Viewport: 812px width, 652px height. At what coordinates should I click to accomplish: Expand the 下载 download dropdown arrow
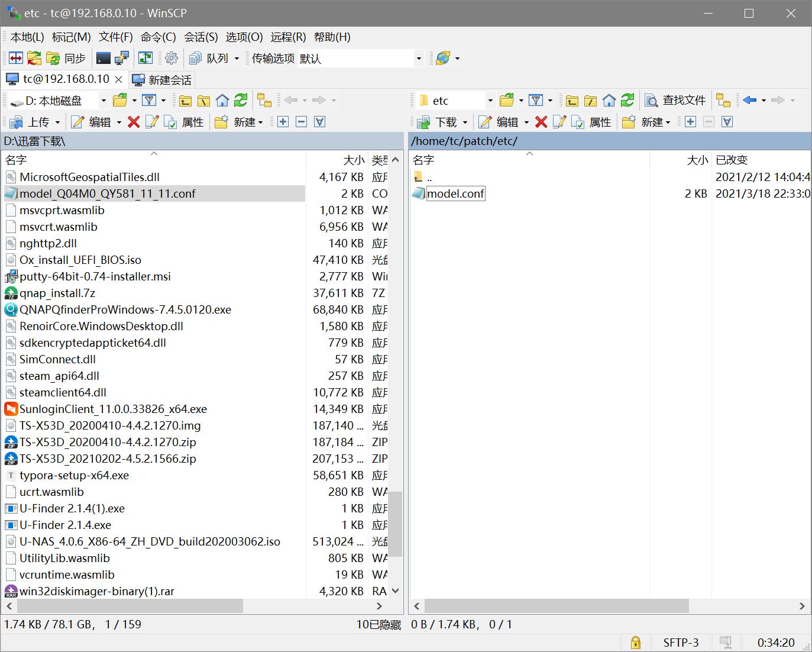point(465,122)
